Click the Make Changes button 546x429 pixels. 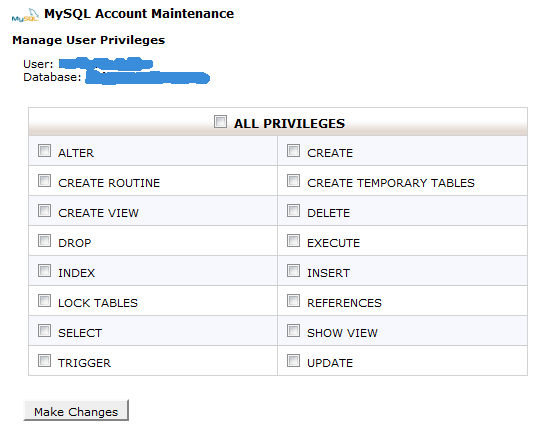76,411
